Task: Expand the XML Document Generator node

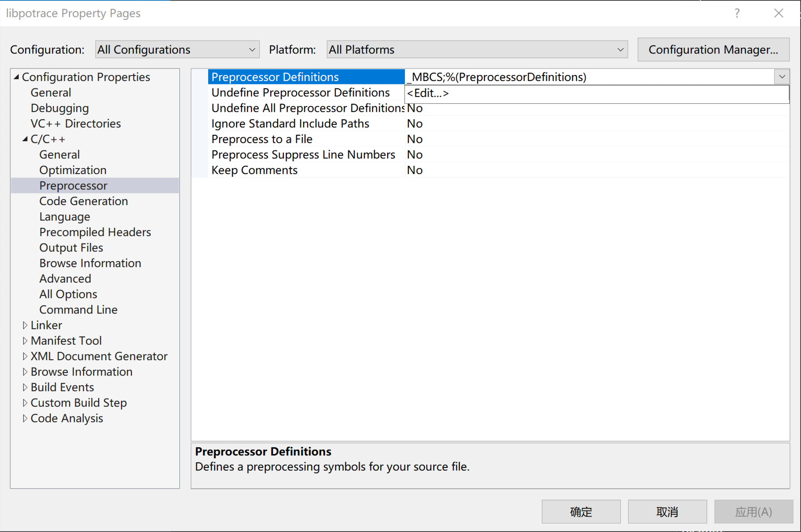Action: click(x=25, y=356)
